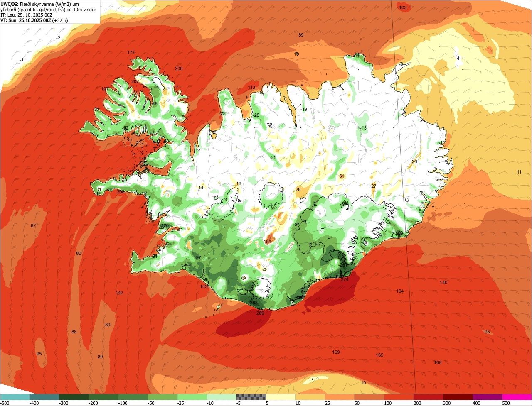This screenshot has height=406, width=532.
Task: Click the map value 88 in southwest ocean
Action: [x=74, y=332]
